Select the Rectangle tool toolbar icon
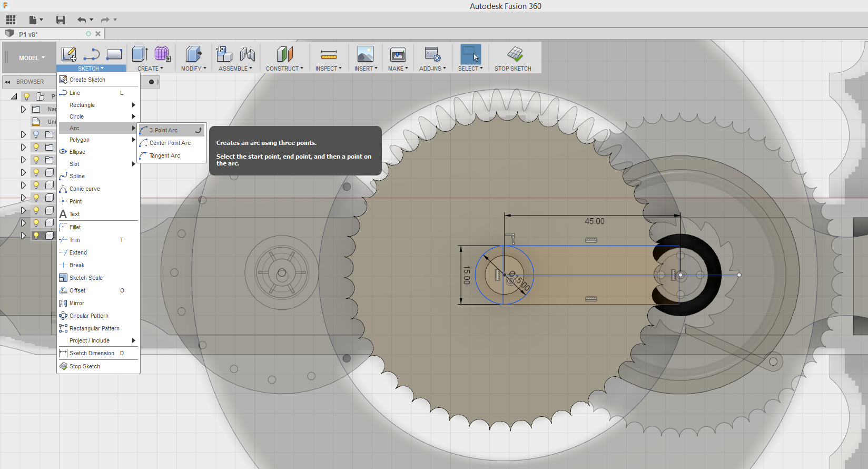This screenshot has width=868, height=469. pyautogui.click(x=114, y=54)
